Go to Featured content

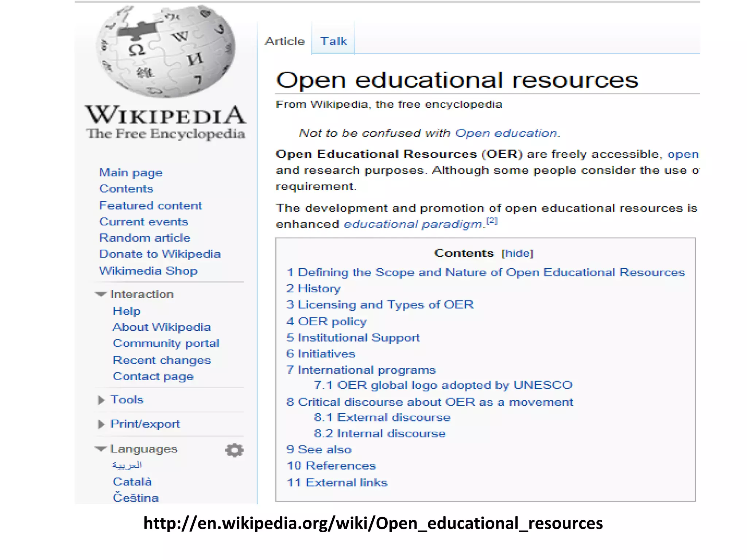(x=151, y=206)
